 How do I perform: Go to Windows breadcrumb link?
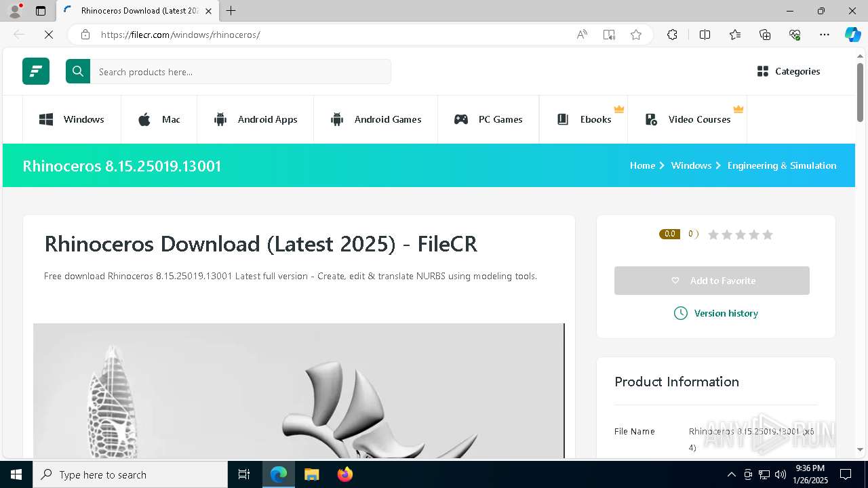point(691,165)
